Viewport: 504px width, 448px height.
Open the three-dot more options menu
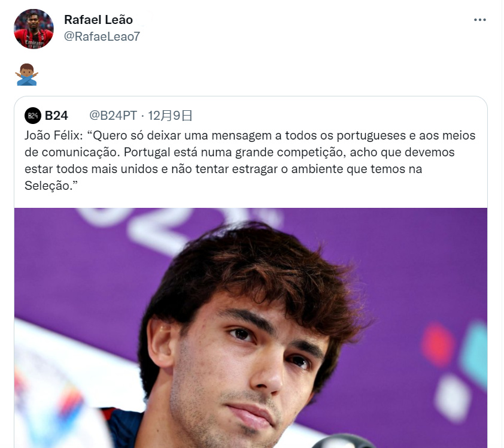(479, 20)
